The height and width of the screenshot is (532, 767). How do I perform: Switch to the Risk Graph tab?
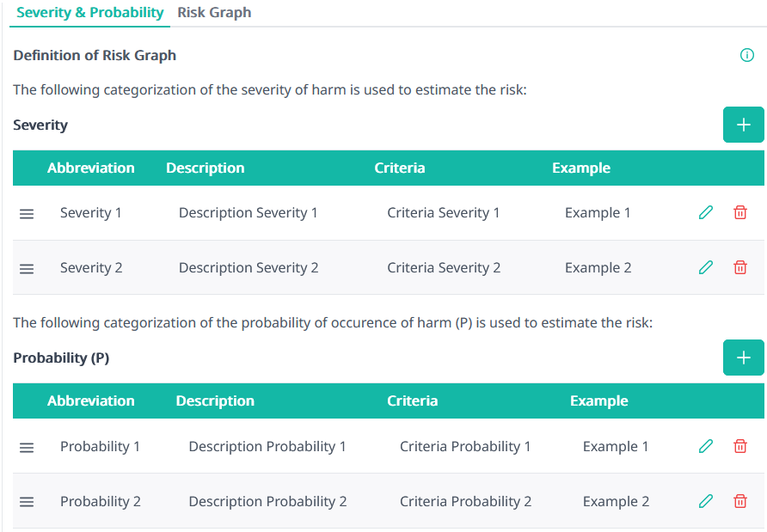tap(214, 12)
